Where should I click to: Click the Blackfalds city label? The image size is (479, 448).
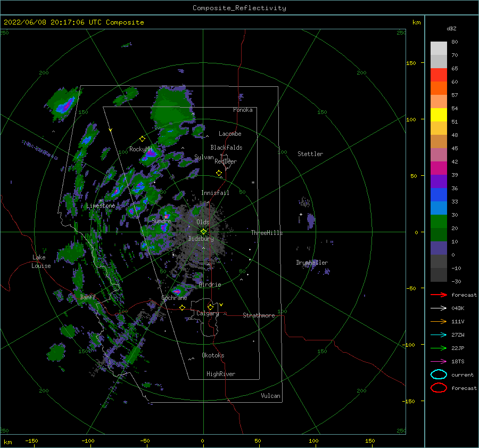[226, 148]
